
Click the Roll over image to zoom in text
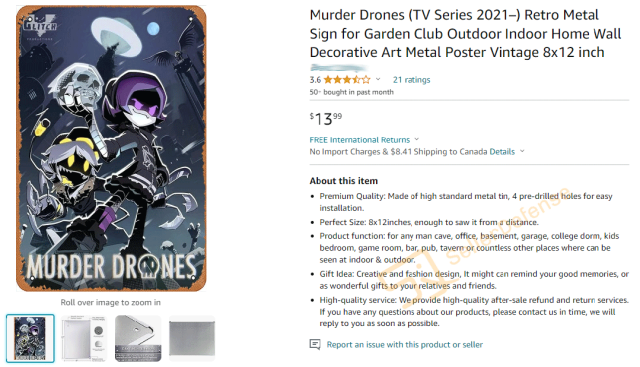(111, 302)
